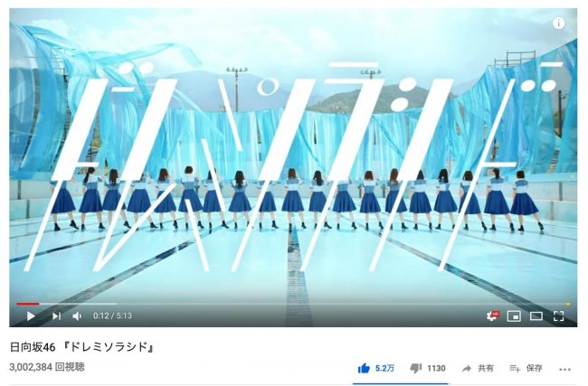Click the save-to-playlist icon
The image size is (588, 386).
coord(515,369)
